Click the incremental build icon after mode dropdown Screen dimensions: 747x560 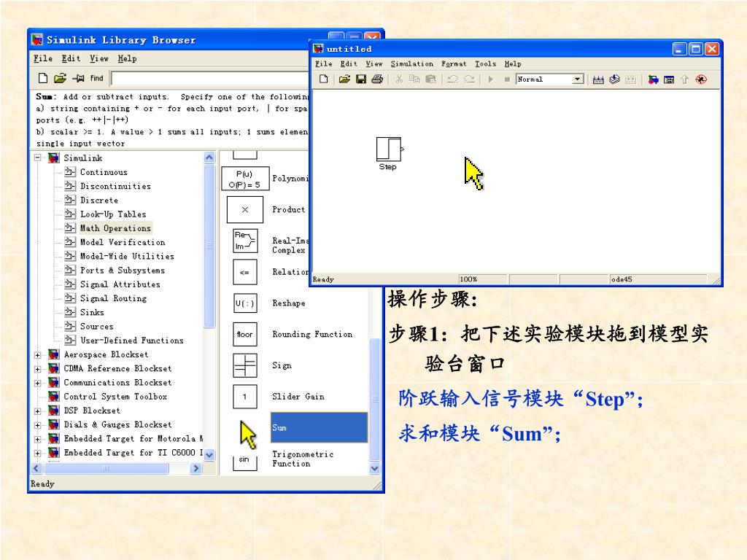pos(598,79)
